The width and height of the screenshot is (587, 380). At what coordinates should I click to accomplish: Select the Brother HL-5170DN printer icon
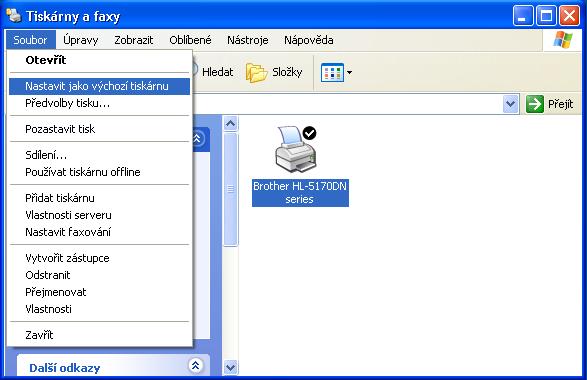[x=296, y=149]
